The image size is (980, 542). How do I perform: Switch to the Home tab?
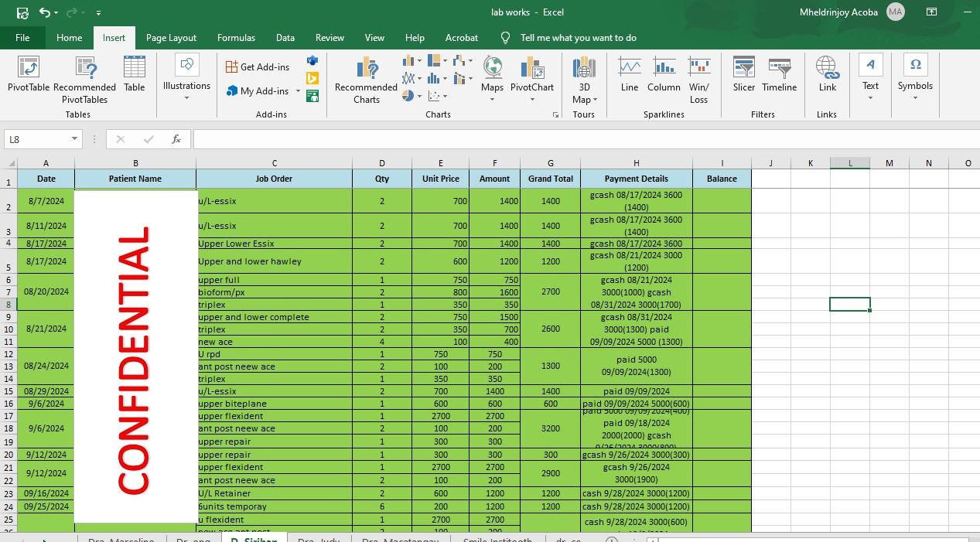69,38
